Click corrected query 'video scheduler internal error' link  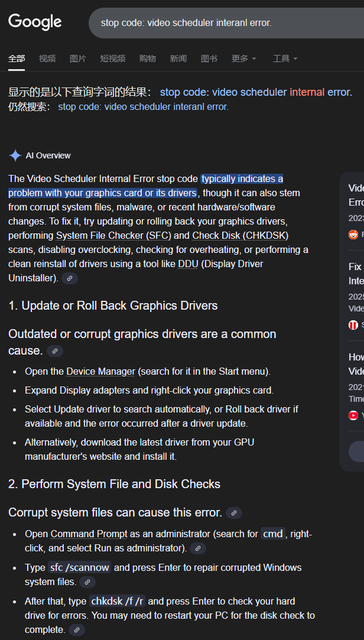tap(255, 92)
